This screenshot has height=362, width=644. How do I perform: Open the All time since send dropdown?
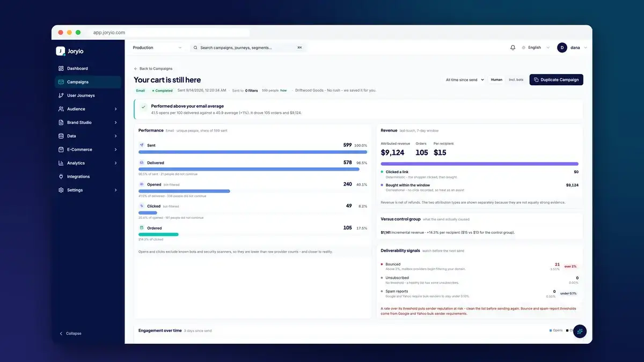pyautogui.click(x=465, y=80)
